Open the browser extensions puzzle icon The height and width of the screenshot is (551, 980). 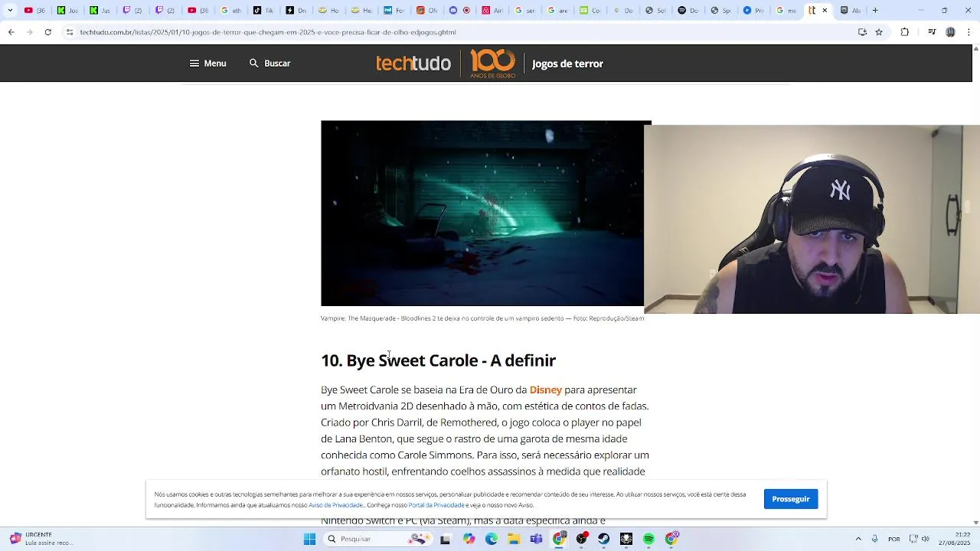(x=905, y=32)
